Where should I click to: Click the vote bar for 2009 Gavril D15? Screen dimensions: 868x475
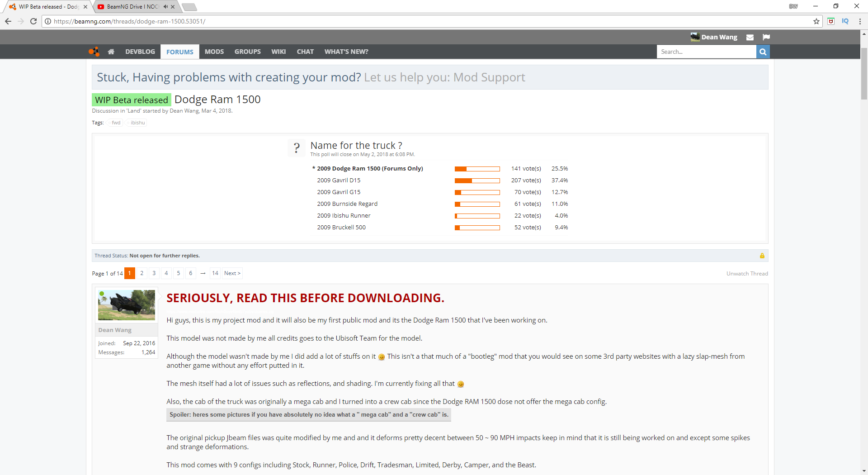pyautogui.click(x=477, y=180)
